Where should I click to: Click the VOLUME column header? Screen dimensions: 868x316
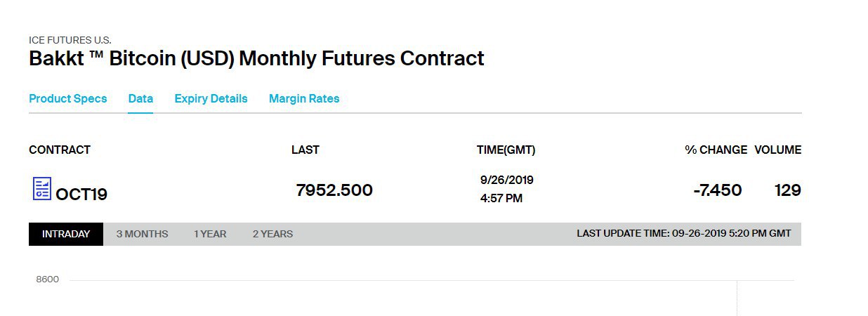[777, 150]
